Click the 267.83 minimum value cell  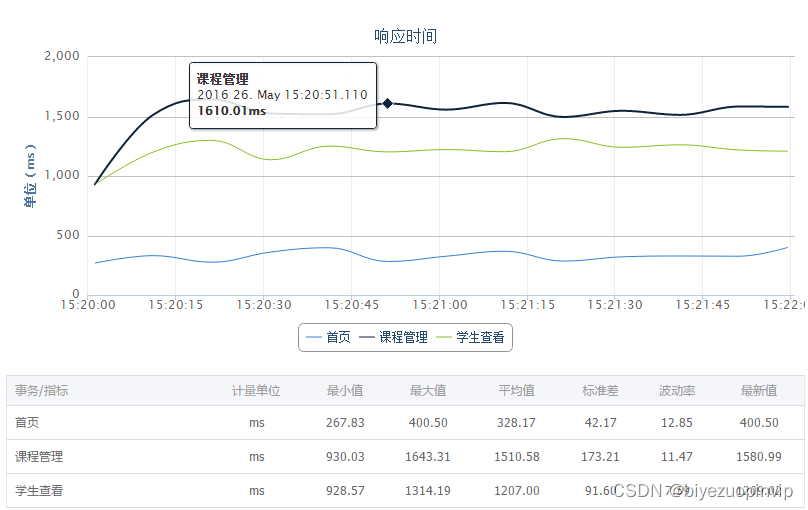pyautogui.click(x=345, y=423)
